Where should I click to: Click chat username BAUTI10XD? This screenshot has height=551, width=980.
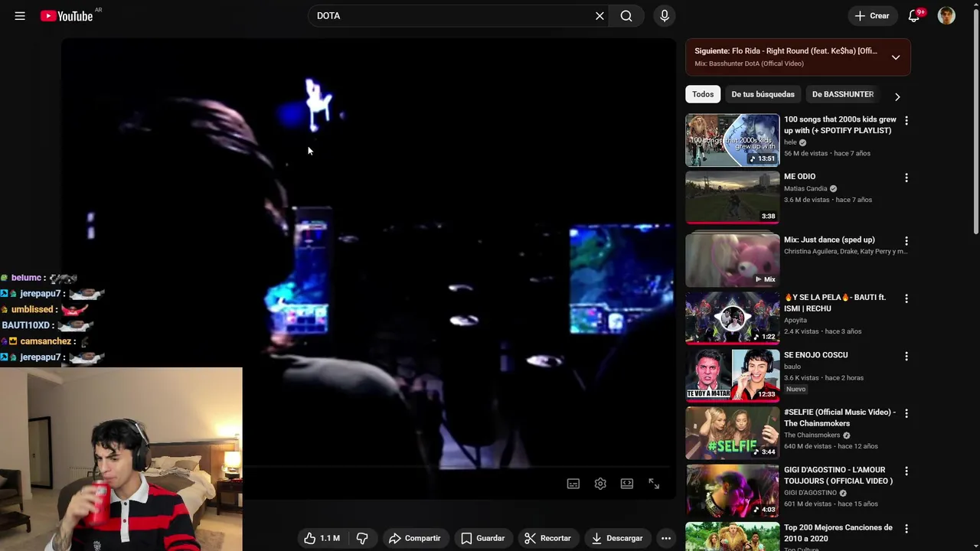pos(25,325)
